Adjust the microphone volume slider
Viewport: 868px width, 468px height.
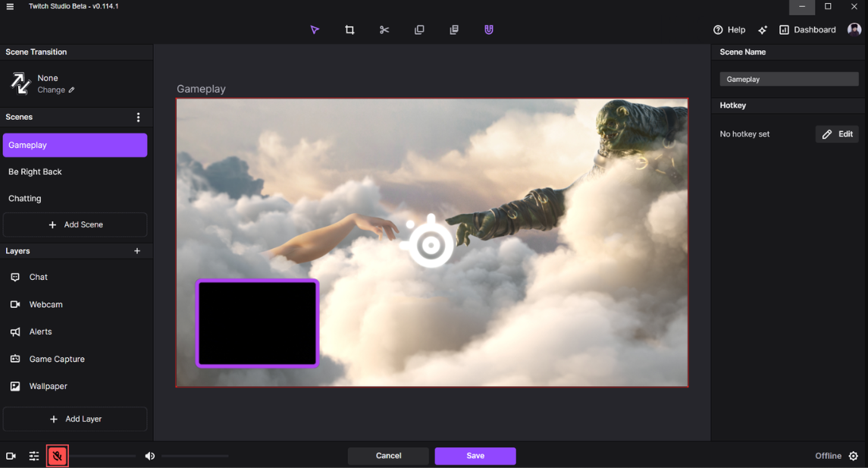tap(103, 456)
